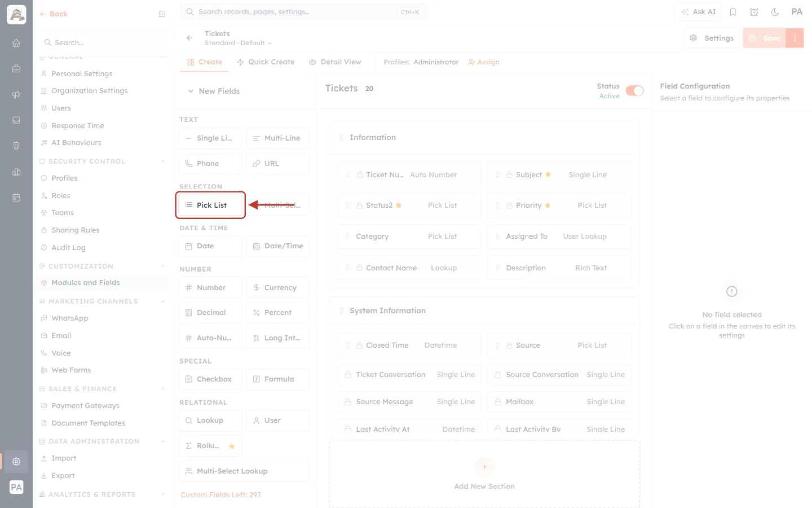Toggle the Active status switch off
Viewport: 812px width, 508px height.
634,91
